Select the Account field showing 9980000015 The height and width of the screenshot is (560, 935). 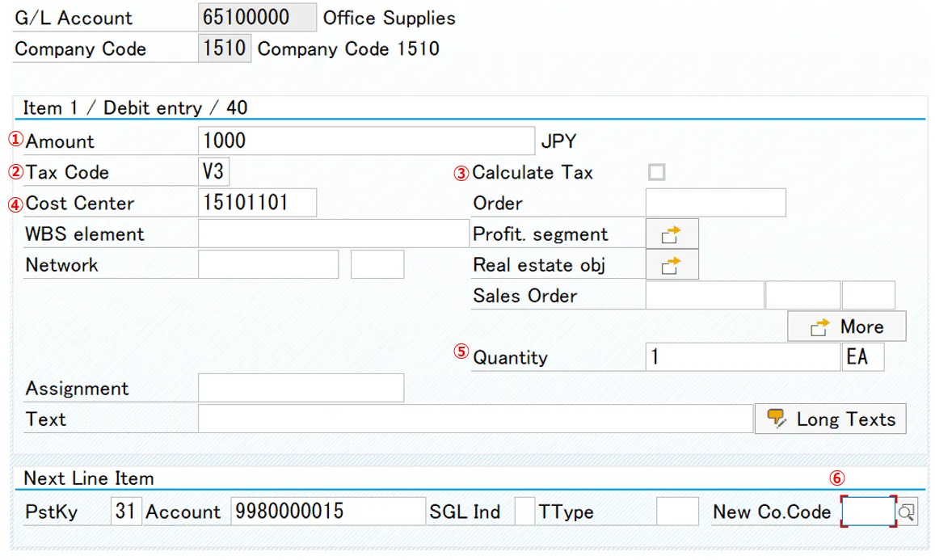point(323,512)
